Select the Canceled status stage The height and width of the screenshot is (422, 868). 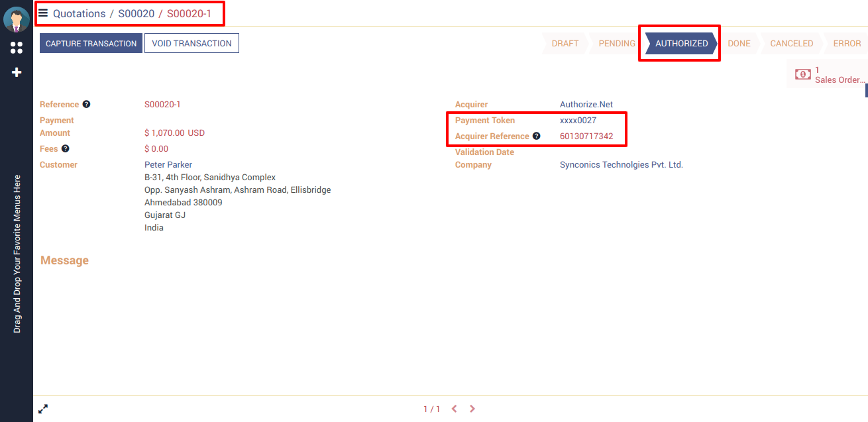tap(791, 44)
